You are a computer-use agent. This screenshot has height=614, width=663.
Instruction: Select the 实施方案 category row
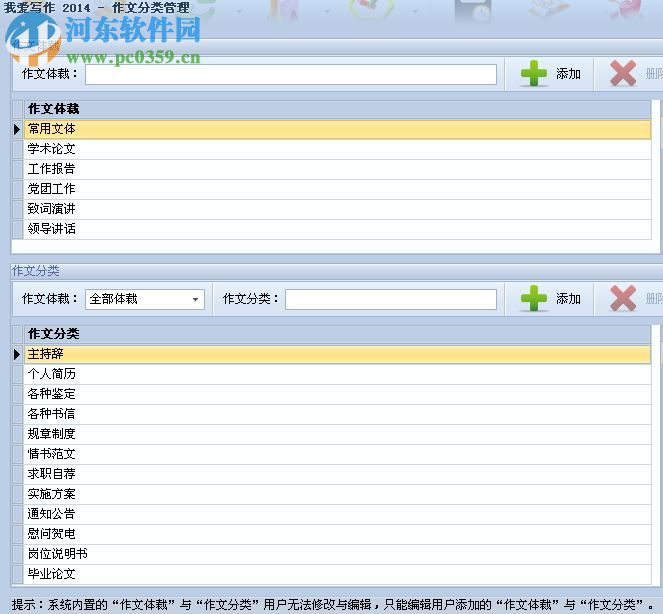337,494
